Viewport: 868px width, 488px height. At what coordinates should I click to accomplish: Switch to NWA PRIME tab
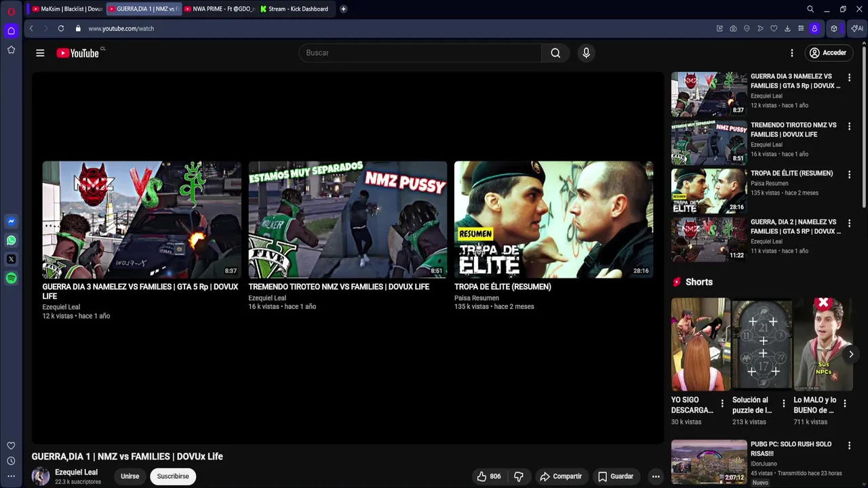click(x=219, y=9)
